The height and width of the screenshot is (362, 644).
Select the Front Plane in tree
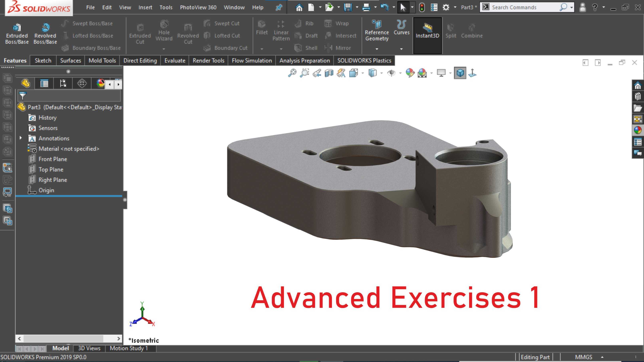48,159
